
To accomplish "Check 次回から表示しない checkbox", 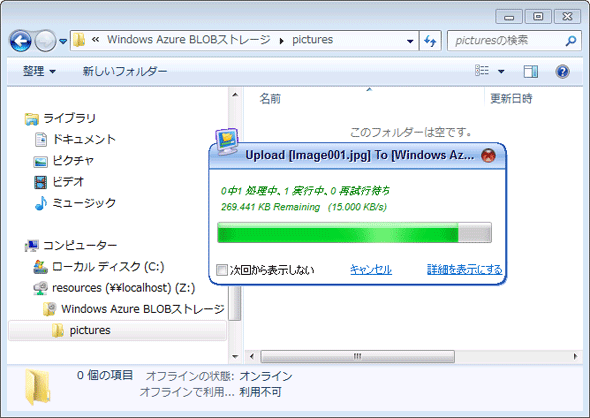I will coord(222,269).
